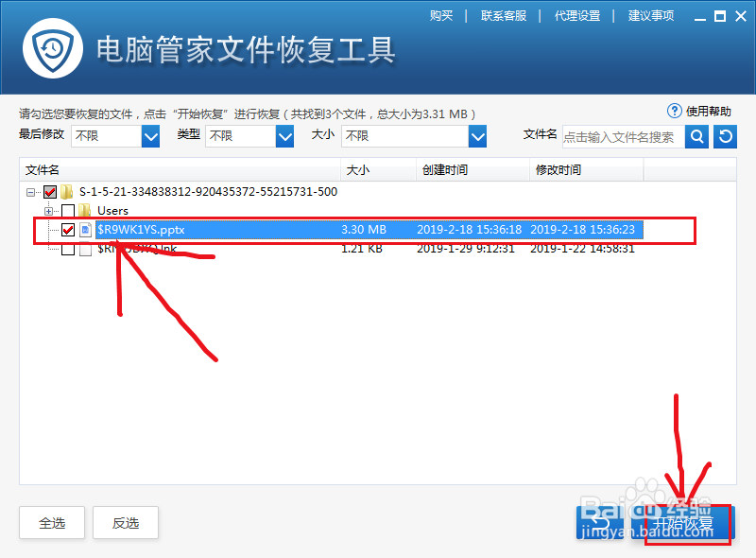Screen dimensions: 756x558
Task: Check the lnk file checkbox
Action: (67, 248)
